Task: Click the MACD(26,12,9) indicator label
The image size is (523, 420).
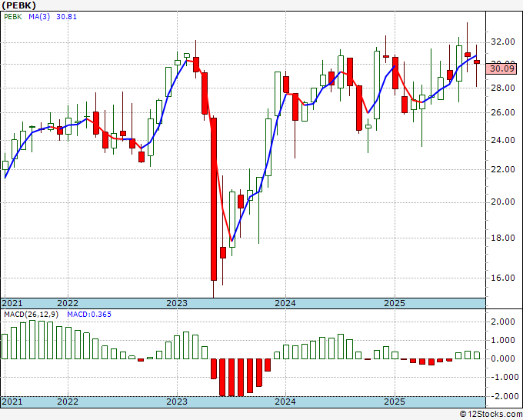Action: coord(31,315)
